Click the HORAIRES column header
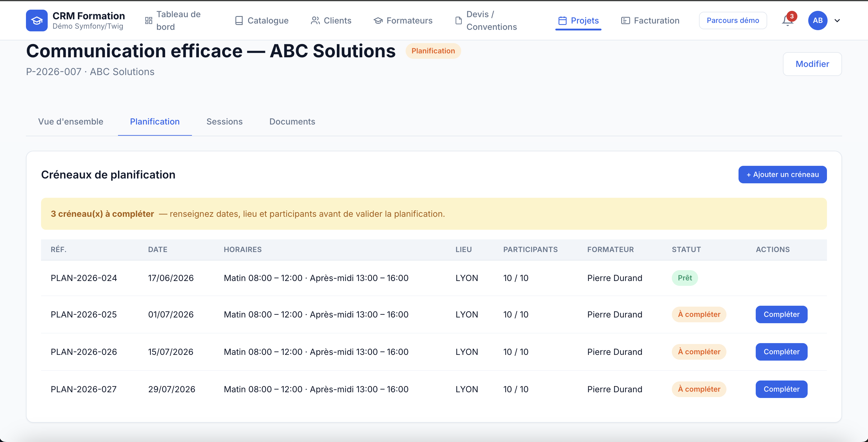Viewport: 868px width, 442px height. [x=243, y=249]
